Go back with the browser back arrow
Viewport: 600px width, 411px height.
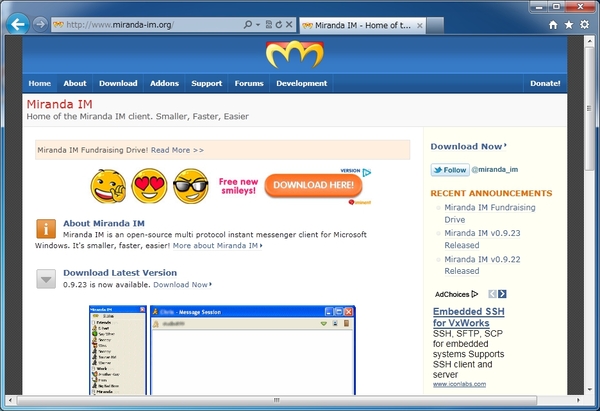(18, 24)
